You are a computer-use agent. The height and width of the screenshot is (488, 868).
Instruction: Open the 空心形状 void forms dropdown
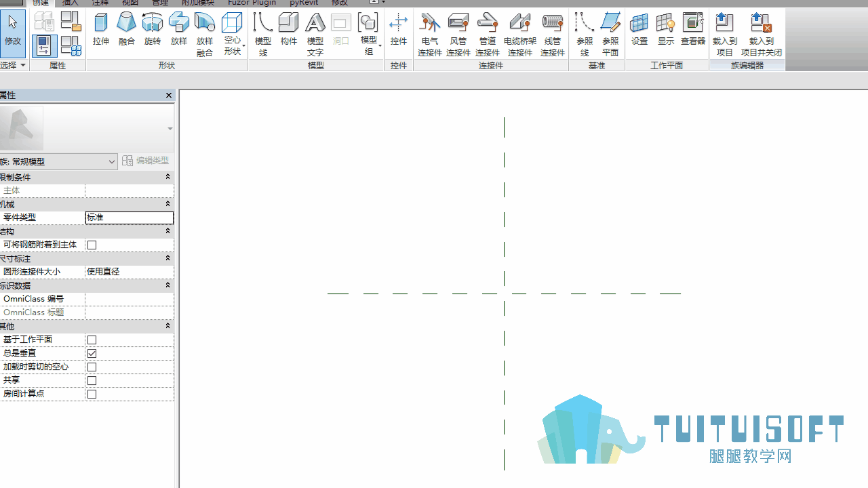[233, 34]
